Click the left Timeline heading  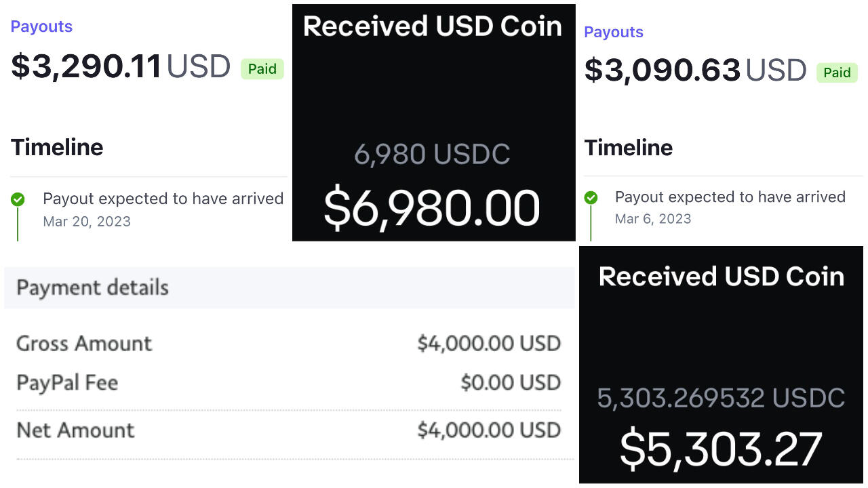pos(57,147)
